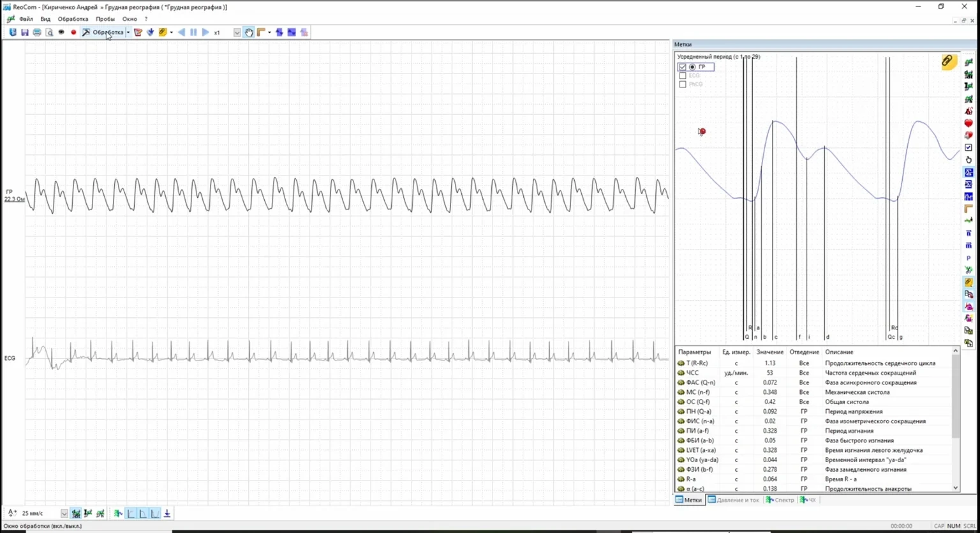Click the small checkmark icon in side toolbar

click(969, 147)
